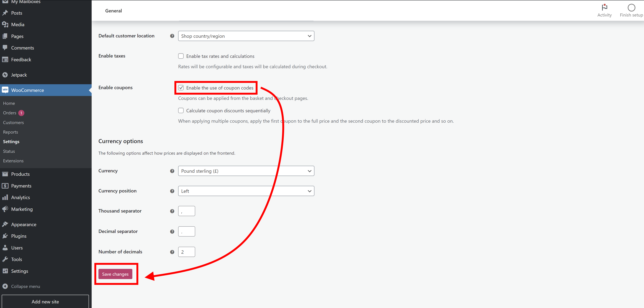Click the Payments dollar icon
This screenshot has height=308, width=644.
point(5,186)
